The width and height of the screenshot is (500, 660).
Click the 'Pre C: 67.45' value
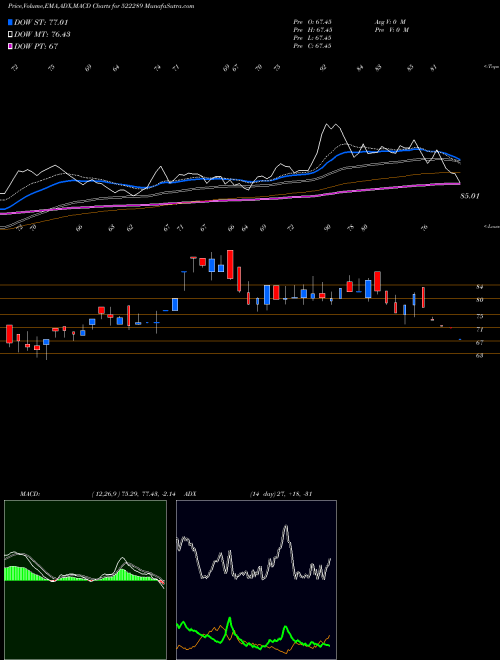tap(313, 46)
